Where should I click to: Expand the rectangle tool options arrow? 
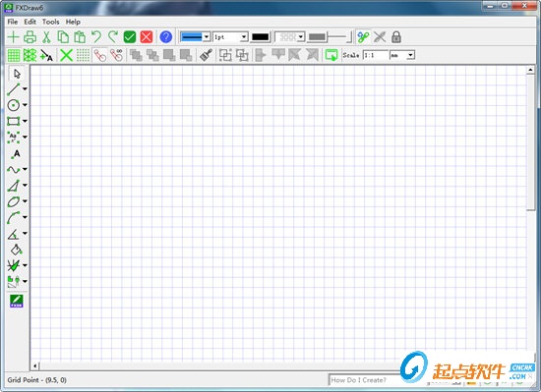pyautogui.click(x=25, y=121)
